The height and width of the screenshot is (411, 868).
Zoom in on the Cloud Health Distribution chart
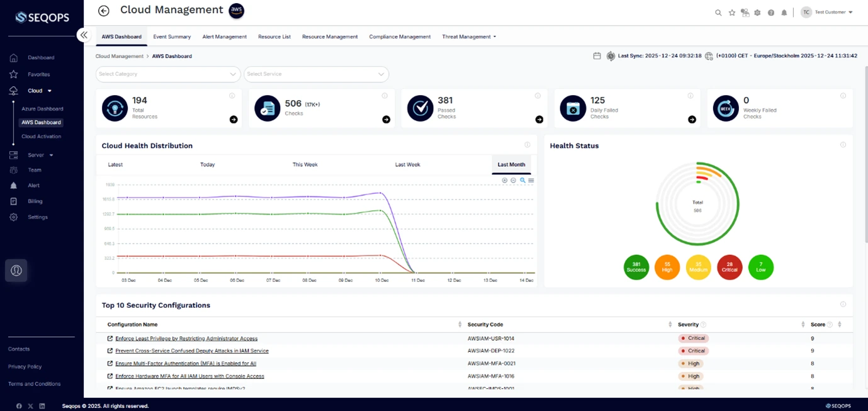pyautogui.click(x=504, y=181)
